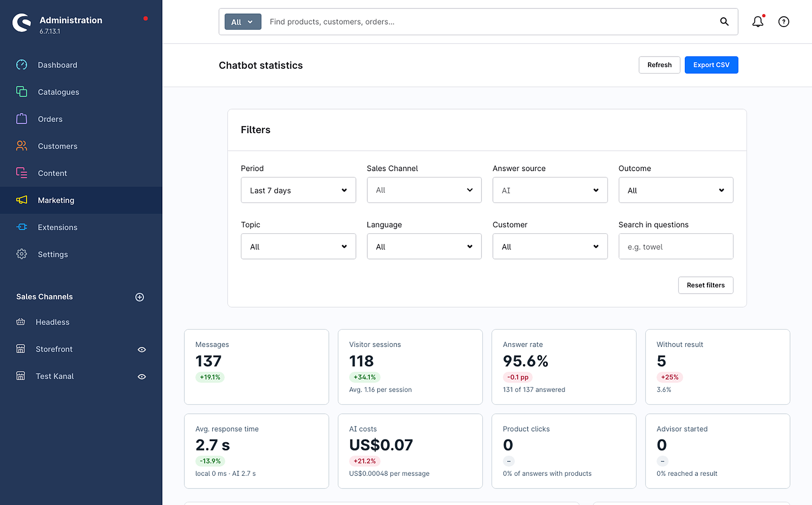Viewport: 812px width, 505px height.
Task: Toggle Storefront eye visibility icon
Action: tap(142, 349)
